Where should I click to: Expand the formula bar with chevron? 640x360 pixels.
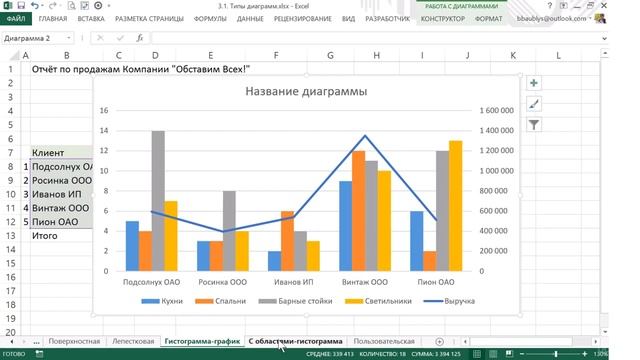pos(604,38)
